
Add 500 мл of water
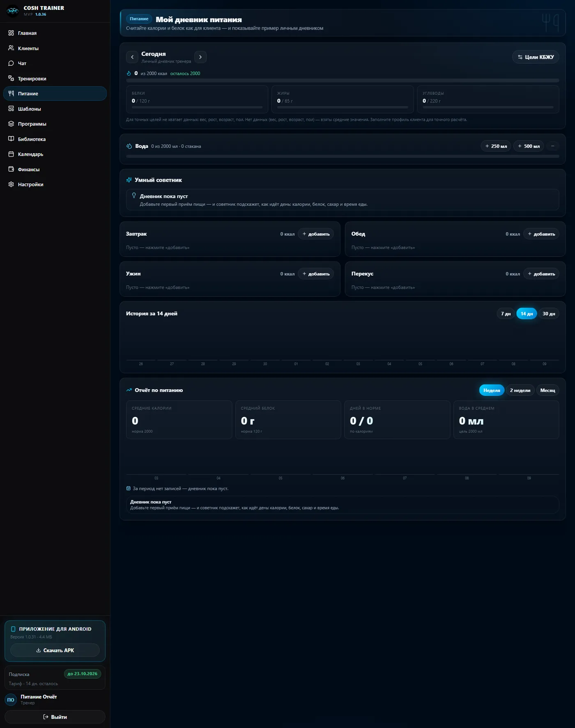pos(529,146)
